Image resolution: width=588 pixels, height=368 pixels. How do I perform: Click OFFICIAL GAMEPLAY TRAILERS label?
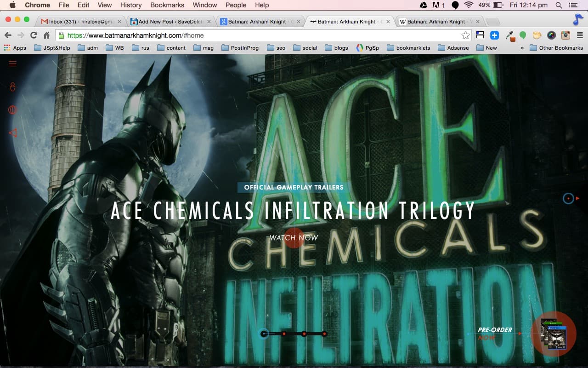294,187
